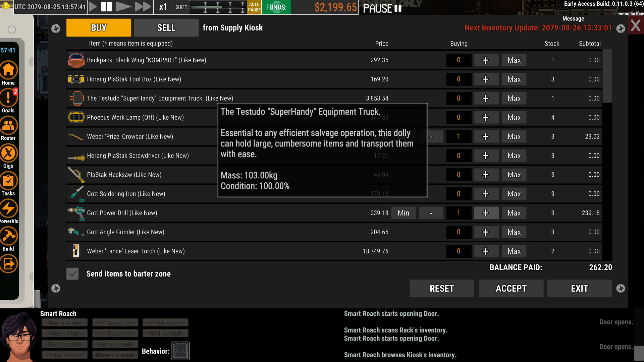Click the exit arrow icon below Build

tap(8, 264)
